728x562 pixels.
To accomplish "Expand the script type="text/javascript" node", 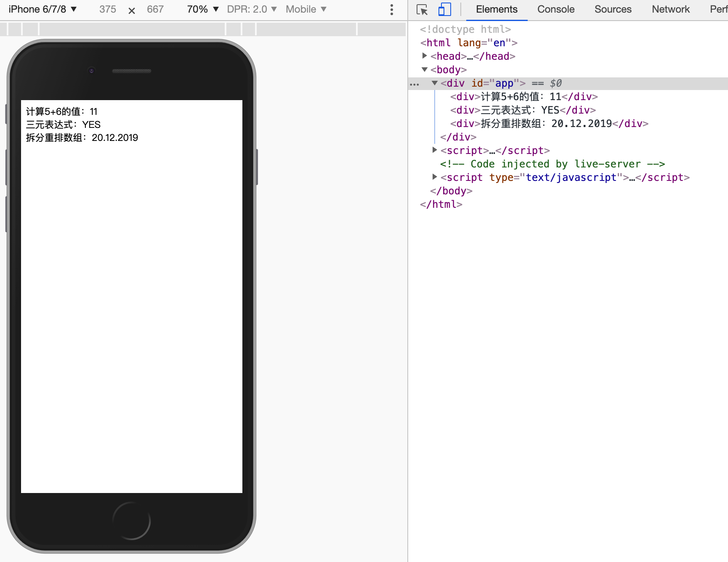I will pos(435,177).
